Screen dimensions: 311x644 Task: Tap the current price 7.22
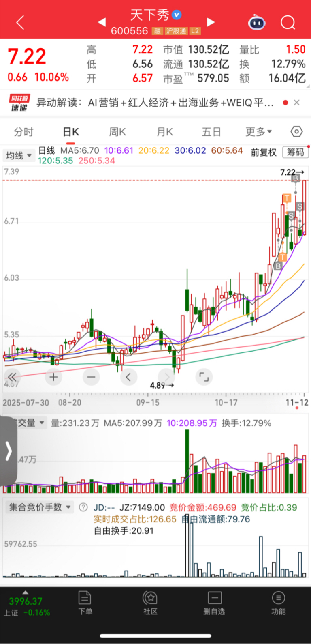[27, 56]
